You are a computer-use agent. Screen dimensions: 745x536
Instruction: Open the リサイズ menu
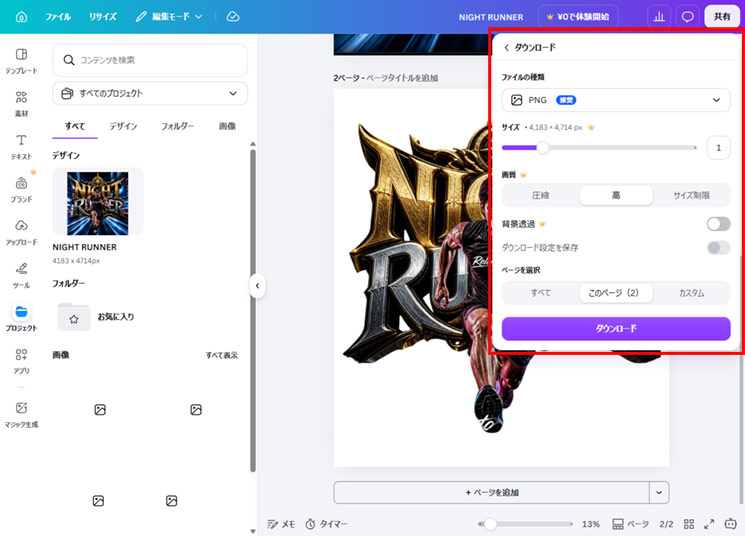click(x=103, y=17)
